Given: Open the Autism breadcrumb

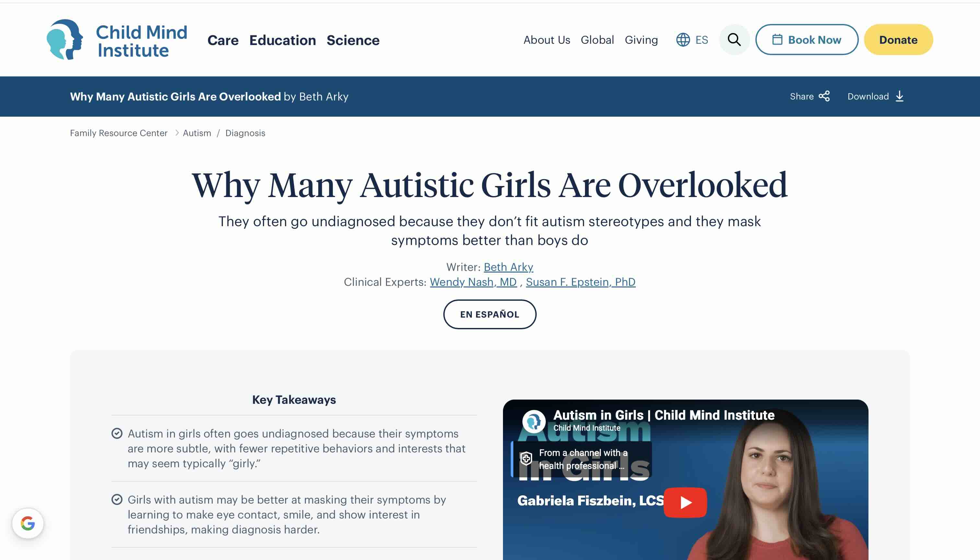Looking at the screenshot, I should click(197, 133).
